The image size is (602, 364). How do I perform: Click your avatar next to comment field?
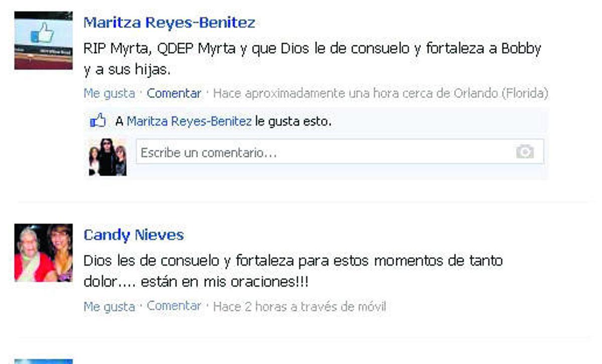[x=107, y=157]
